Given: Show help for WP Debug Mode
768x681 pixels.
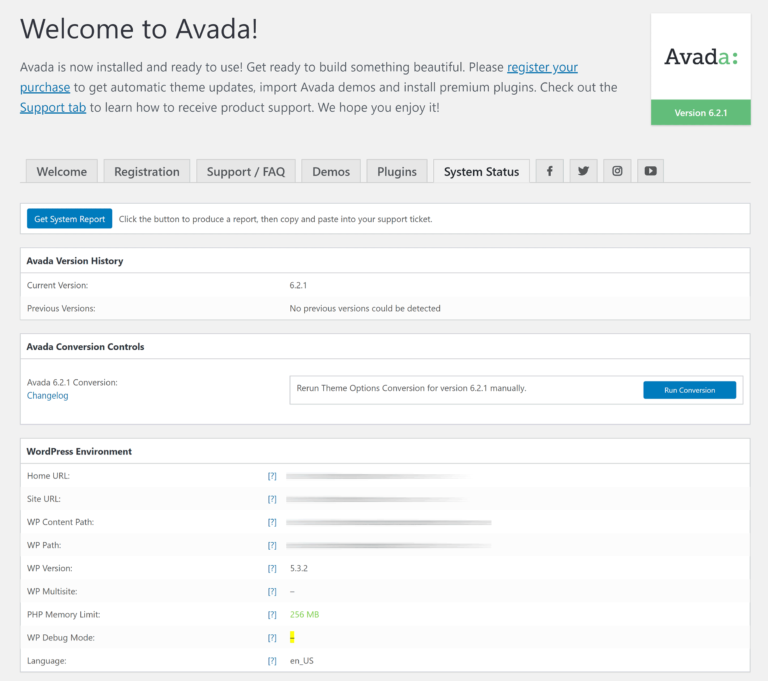Looking at the screenshot, I should (272, 637).
